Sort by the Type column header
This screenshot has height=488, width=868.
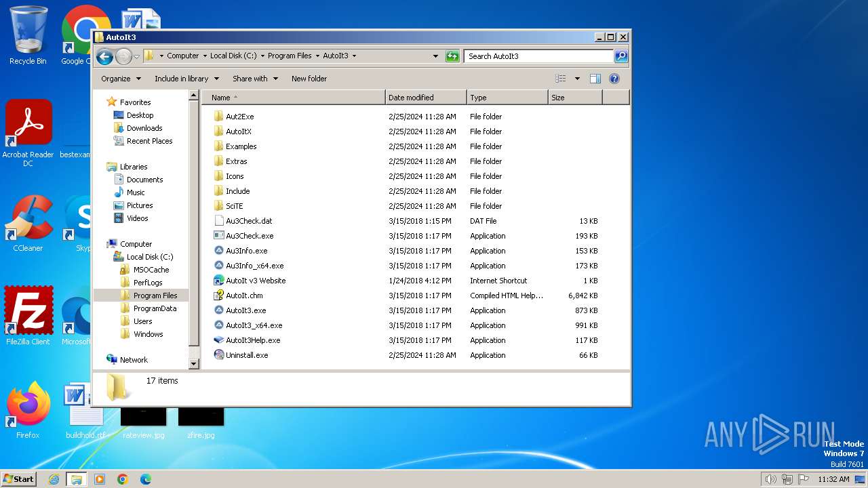(x=507, y=98)
